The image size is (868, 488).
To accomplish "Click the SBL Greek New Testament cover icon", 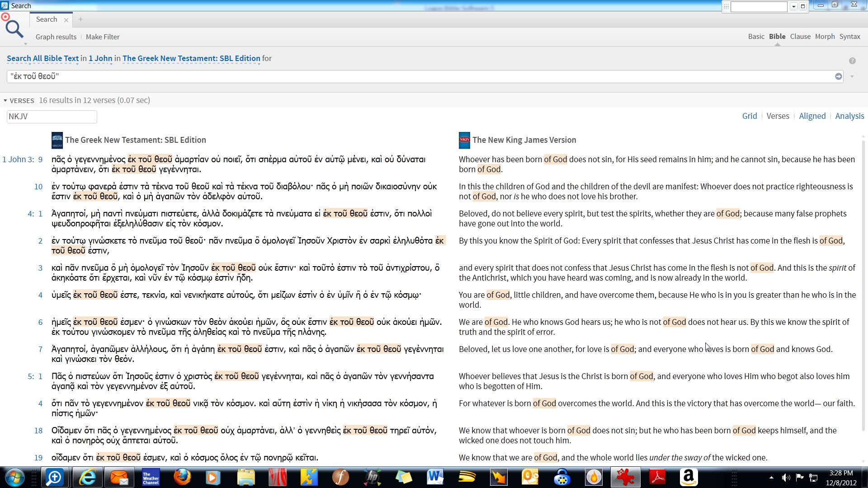I will 57,140.
